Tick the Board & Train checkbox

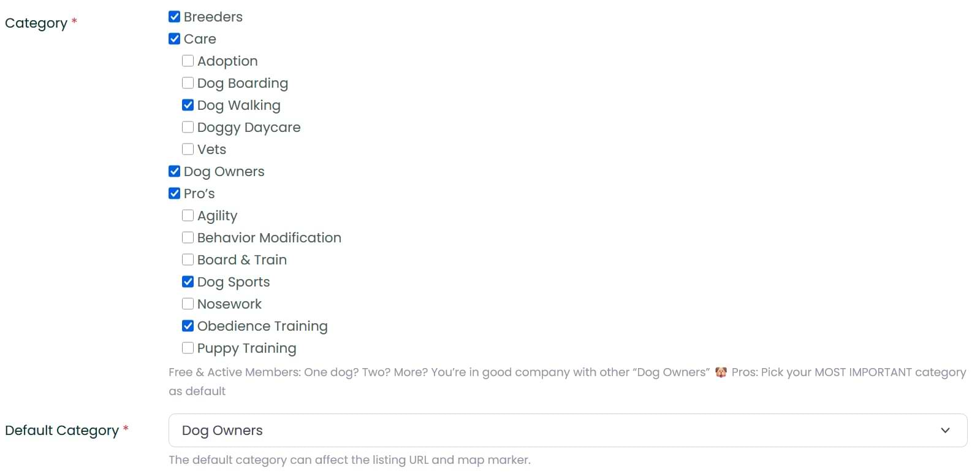[188, 260]
